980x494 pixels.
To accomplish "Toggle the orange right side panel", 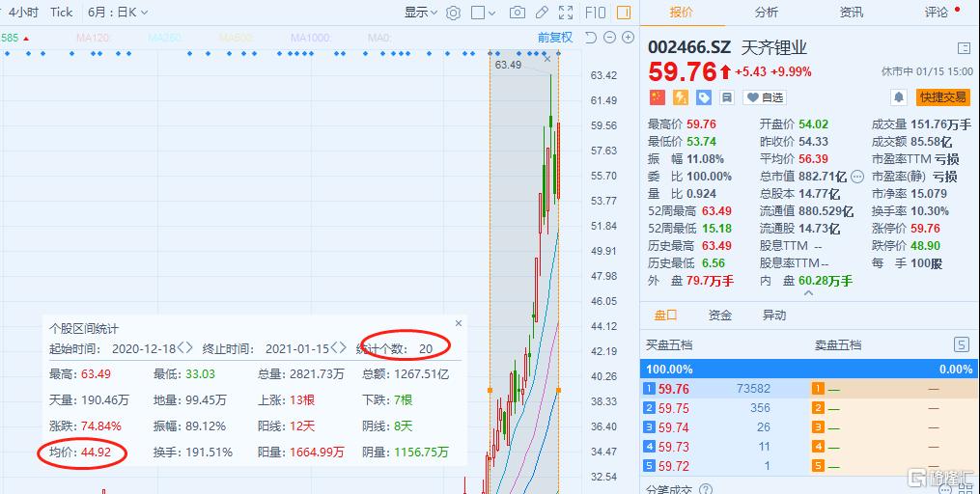I will coord(623,13).
